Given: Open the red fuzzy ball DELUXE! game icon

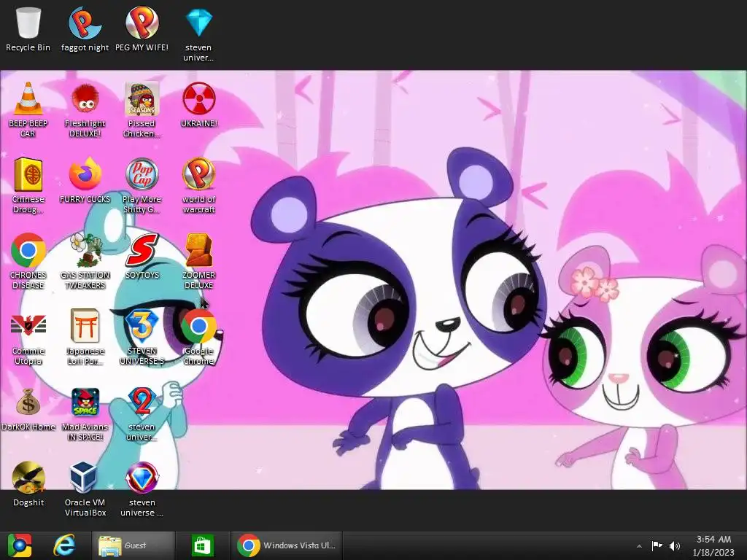Looking at the screenshot, I should coord(85,110).
